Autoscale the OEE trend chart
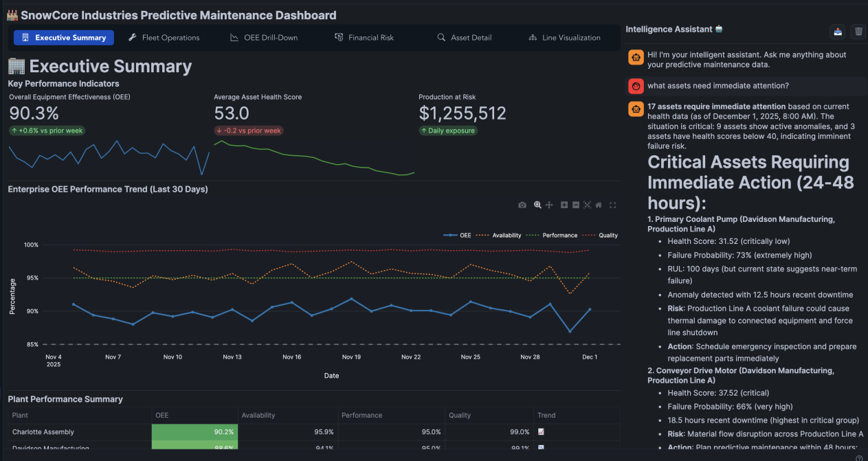868x461 pixels. tap(587, 205)
